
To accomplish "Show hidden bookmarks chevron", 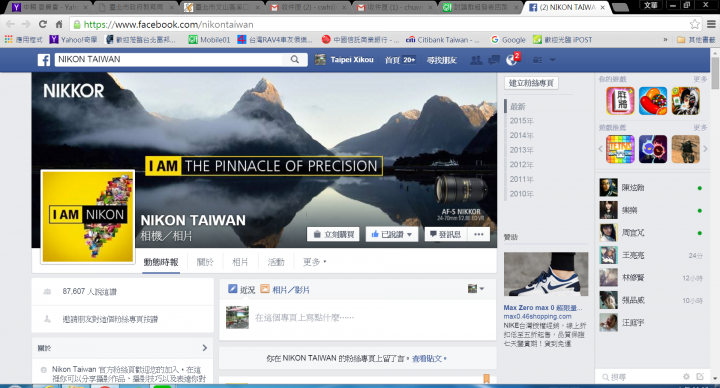I will (665, 40).
